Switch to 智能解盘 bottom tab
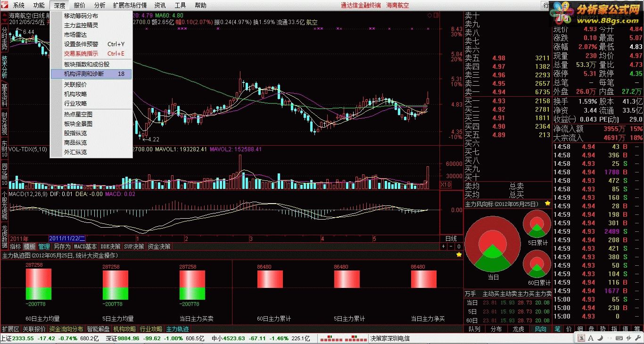Viewport: 644px width, 344px height. (98, 329)
